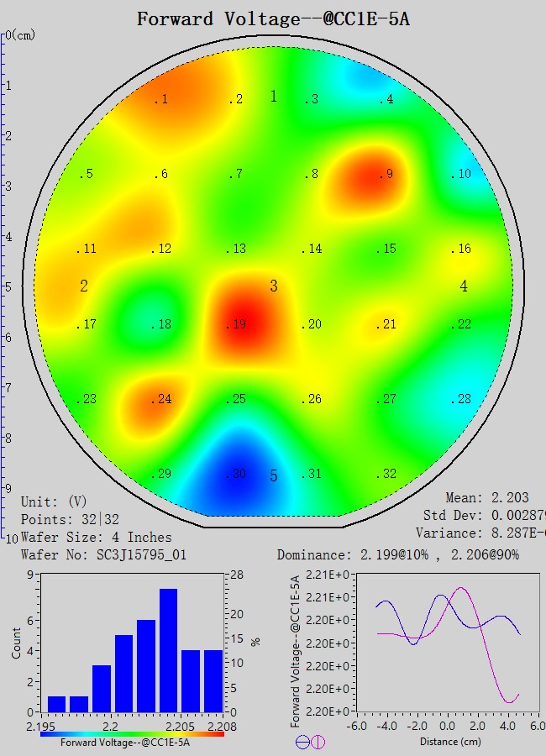Select measurement point 30 on wafer map
The width and height of the screenshot is (546, 756).
[237, 475]
